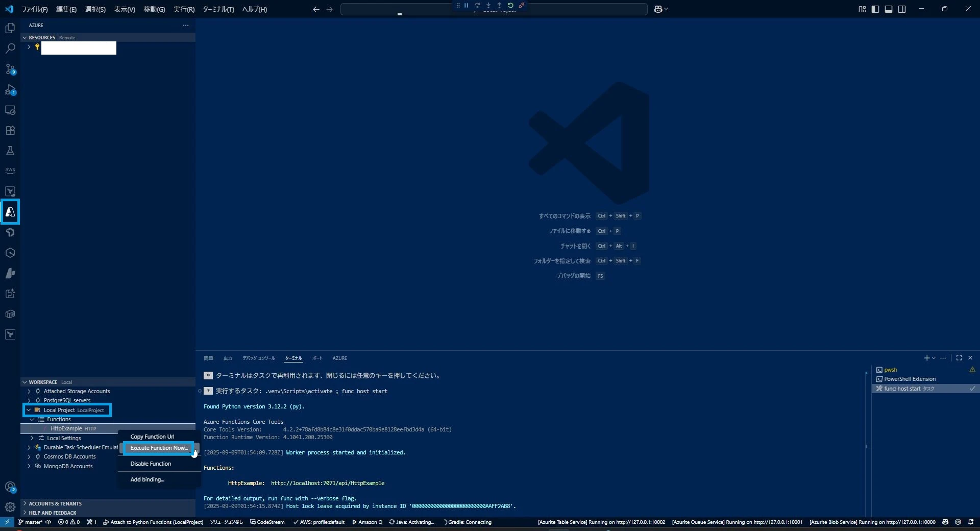Open Edit menu (編集)
This screenshot has width=980, height=531.
pos(66,9)
